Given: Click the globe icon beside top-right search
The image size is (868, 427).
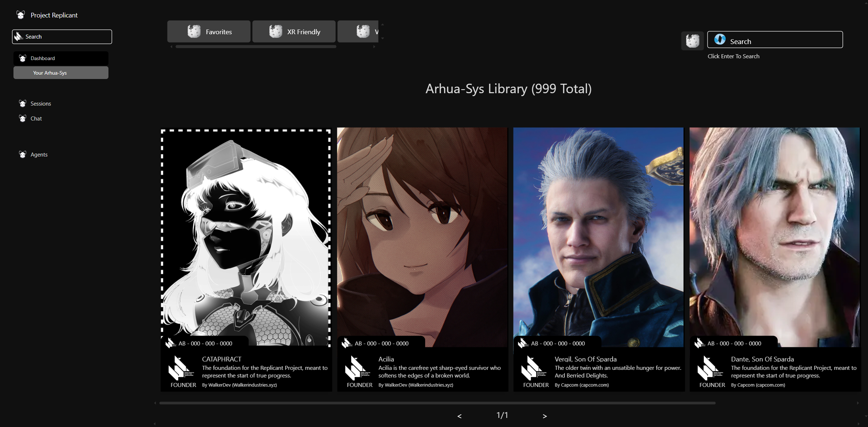Looking at the screenshot, I should point(692,40).
